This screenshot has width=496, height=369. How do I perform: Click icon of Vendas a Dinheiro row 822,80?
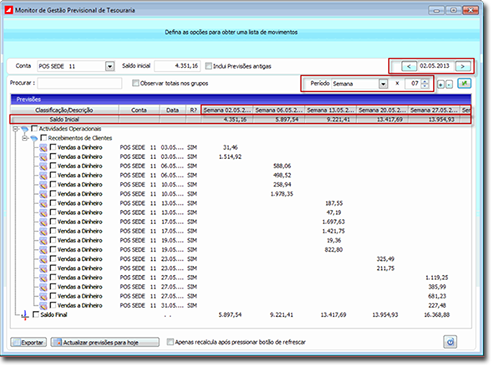43,250
